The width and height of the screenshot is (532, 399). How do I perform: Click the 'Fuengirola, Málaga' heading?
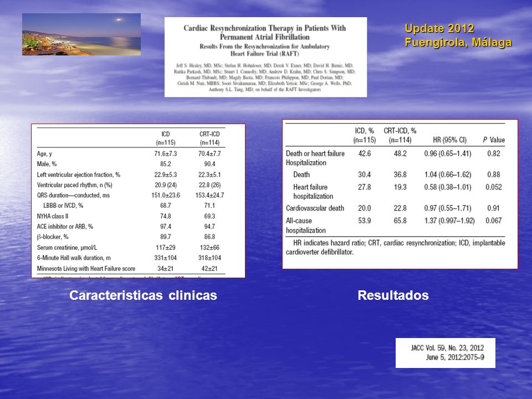tap(458, 43)
